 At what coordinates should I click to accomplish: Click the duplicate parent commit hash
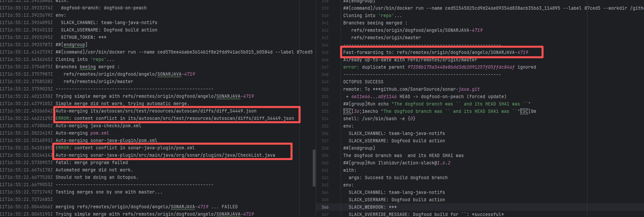(x=461, y=67)
